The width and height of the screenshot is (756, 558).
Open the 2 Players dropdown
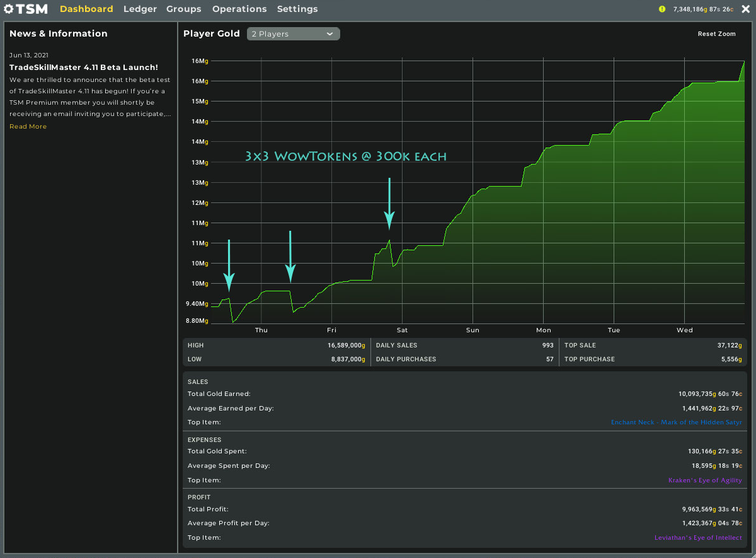(294, 34)
